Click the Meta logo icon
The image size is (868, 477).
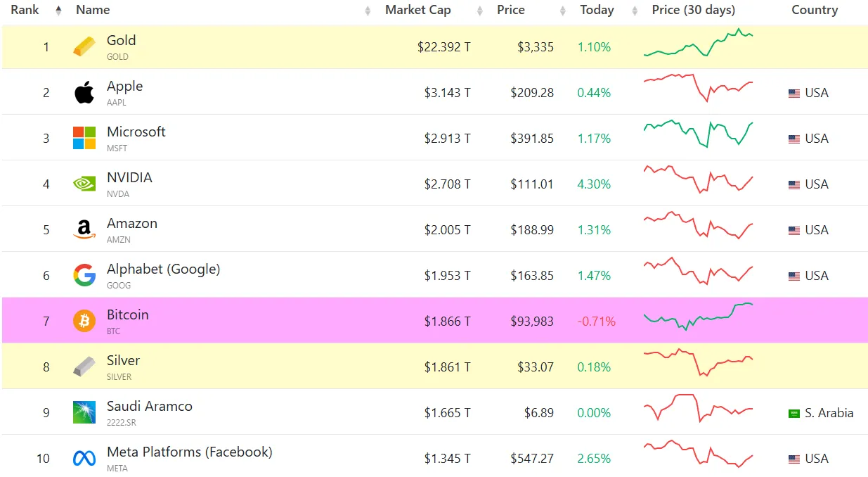tap(84, 458)
